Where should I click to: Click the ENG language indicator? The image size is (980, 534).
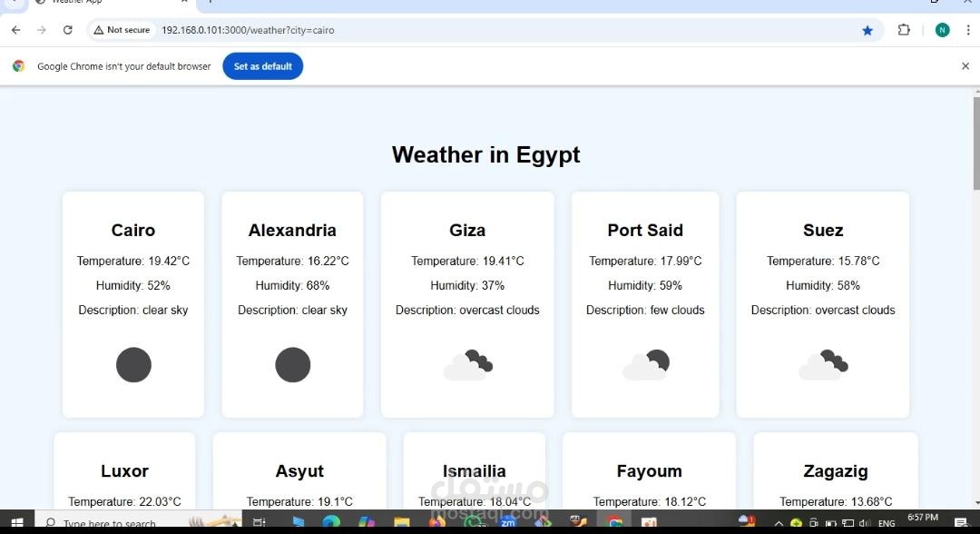(887, 523)
